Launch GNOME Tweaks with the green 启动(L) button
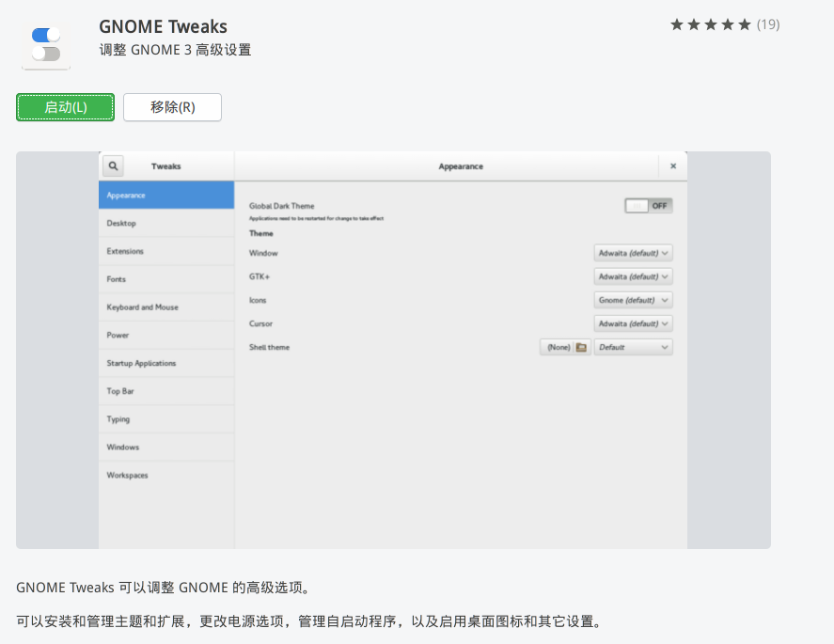This screenshot has width=834, height=644. tap(65, 107)
